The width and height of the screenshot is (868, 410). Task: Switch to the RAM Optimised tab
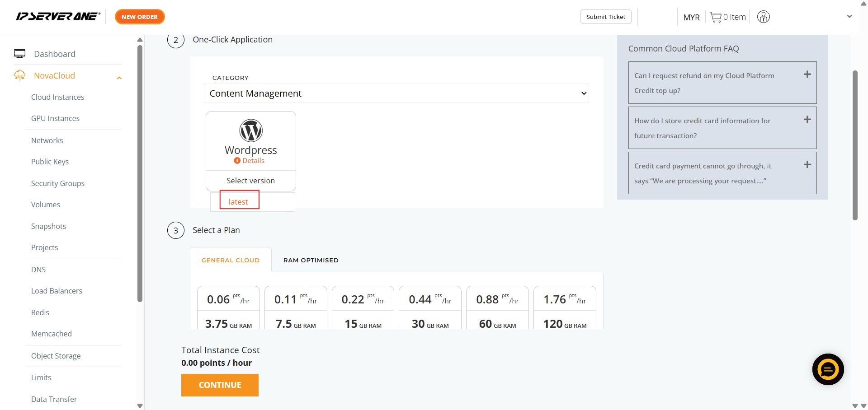point(311,260)
